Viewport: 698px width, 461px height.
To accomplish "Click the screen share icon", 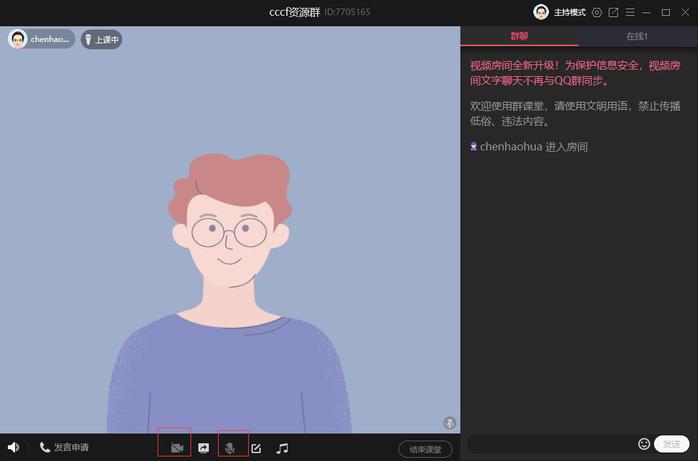I will pyautogui.click(x=204, y=448).
